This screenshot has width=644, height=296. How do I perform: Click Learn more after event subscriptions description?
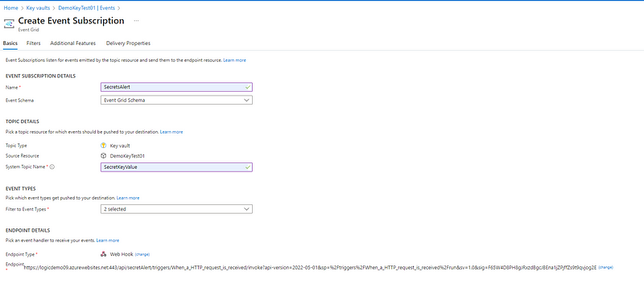(234, 60)
